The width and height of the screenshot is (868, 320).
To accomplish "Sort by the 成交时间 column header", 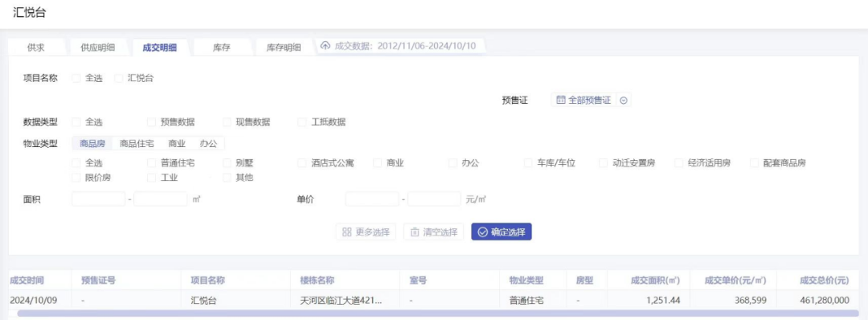I will pos(27,280).
